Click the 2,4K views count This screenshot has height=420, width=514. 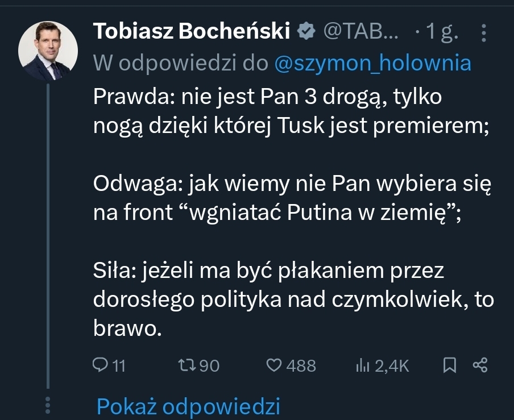coord(392,365)
